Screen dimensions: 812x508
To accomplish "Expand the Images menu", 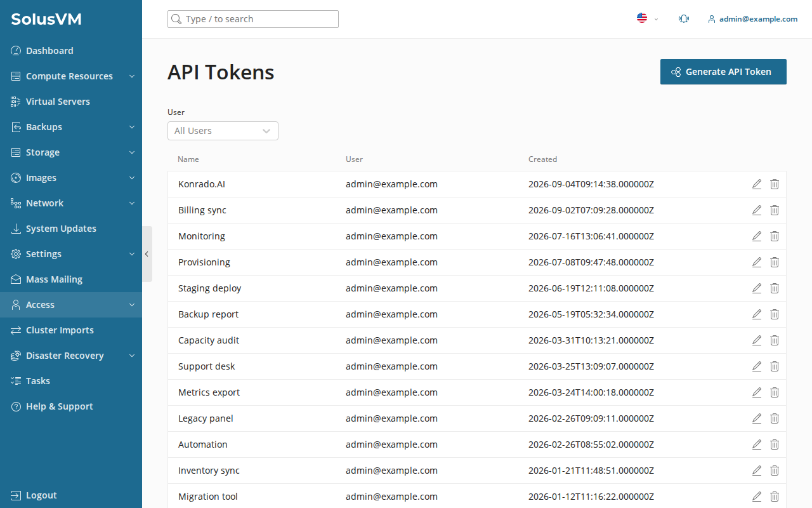I will pyautogui.click(x=71, y=178).
